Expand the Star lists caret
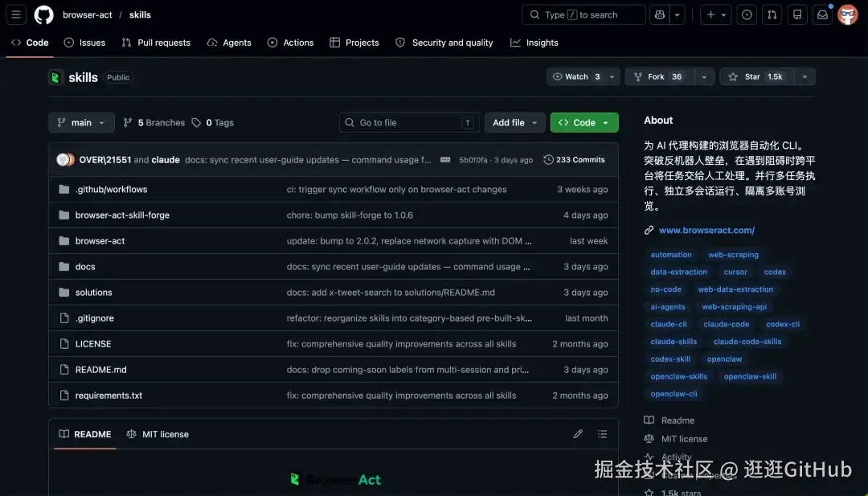 (805, 77)
